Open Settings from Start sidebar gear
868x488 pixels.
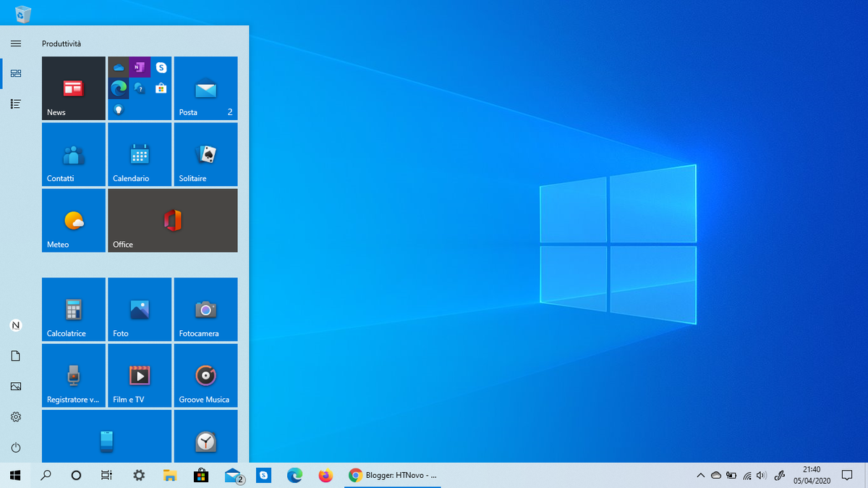(x=16, y=417)
